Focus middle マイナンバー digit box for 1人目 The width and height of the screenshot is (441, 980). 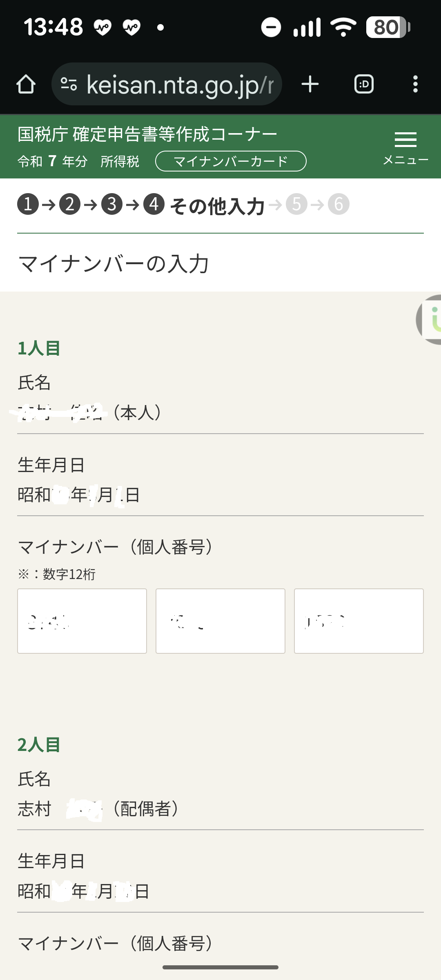tap(220, 621)
